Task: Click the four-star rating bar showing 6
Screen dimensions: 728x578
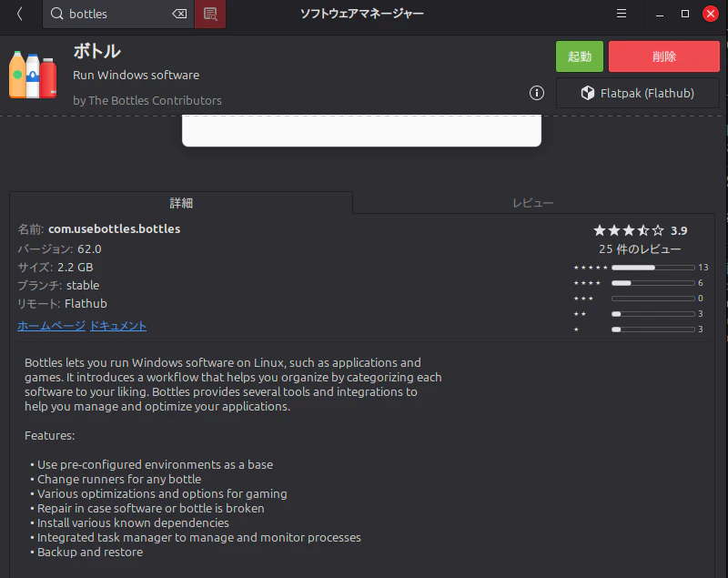Action: [x=652, y=283]
